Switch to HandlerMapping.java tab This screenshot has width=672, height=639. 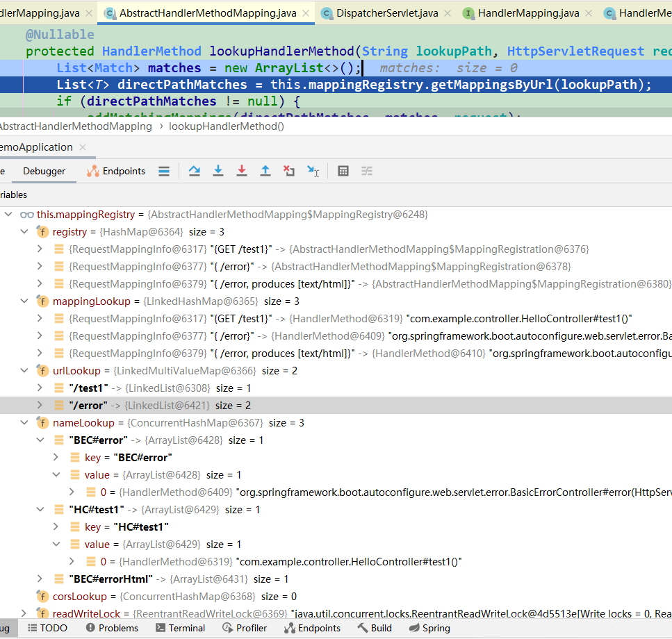(x=528, y=13)
